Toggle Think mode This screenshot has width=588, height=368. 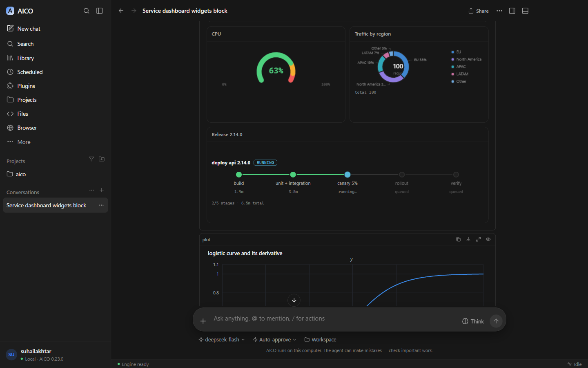(x=473, y=321)
